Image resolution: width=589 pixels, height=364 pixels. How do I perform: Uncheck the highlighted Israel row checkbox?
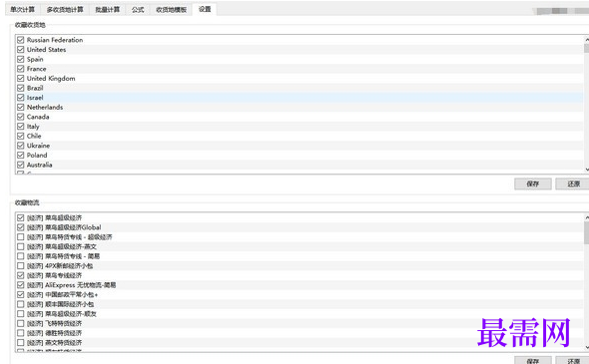click(21, 98)
